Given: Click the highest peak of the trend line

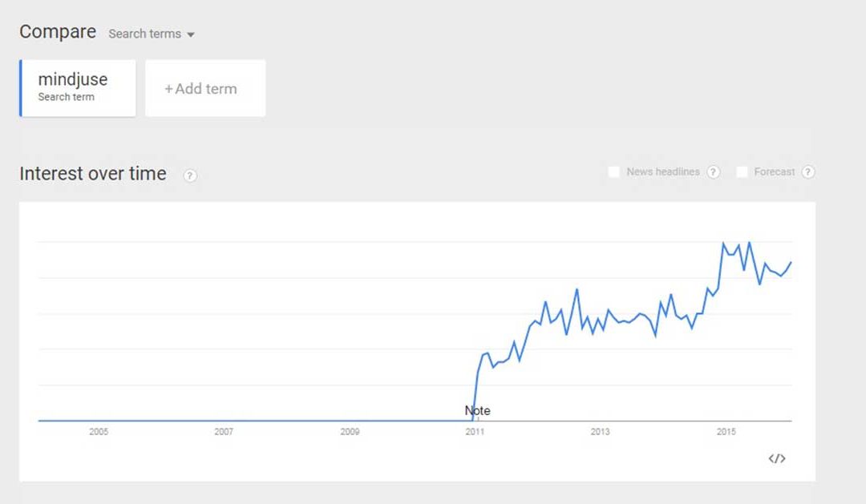Looking at the screenshot, I should pyautogui.click(x=723, y=243).
